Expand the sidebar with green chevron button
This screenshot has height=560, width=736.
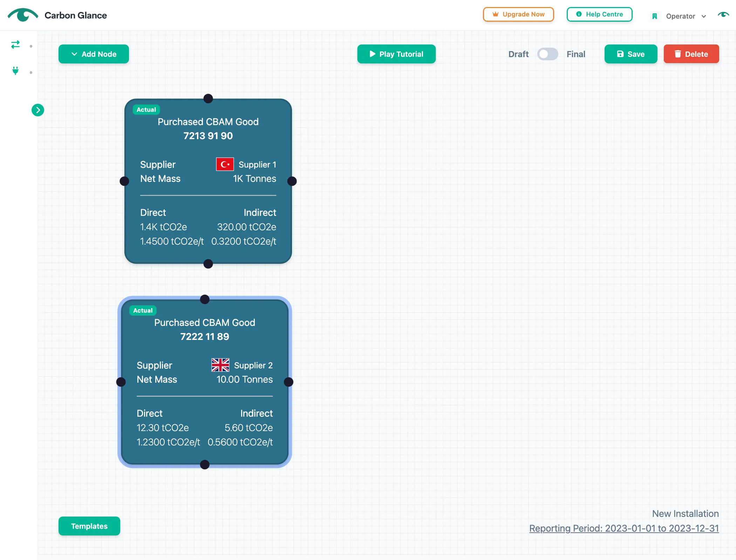click(38, 110)
